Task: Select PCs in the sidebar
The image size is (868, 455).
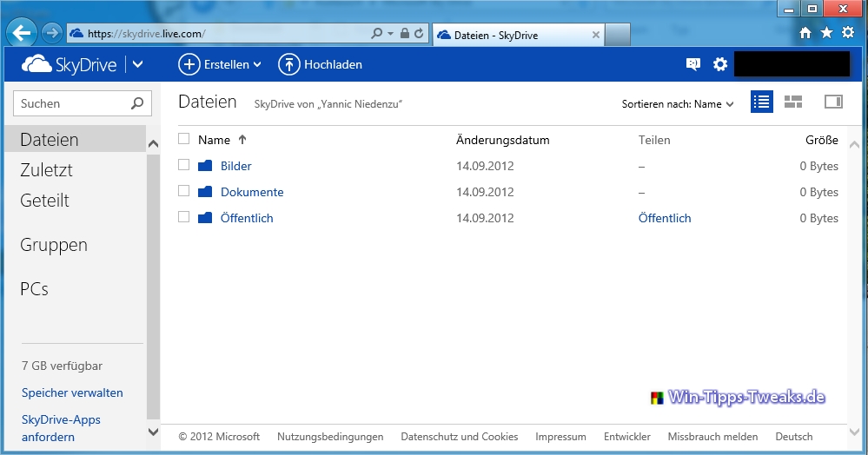Action: (35, 289)
